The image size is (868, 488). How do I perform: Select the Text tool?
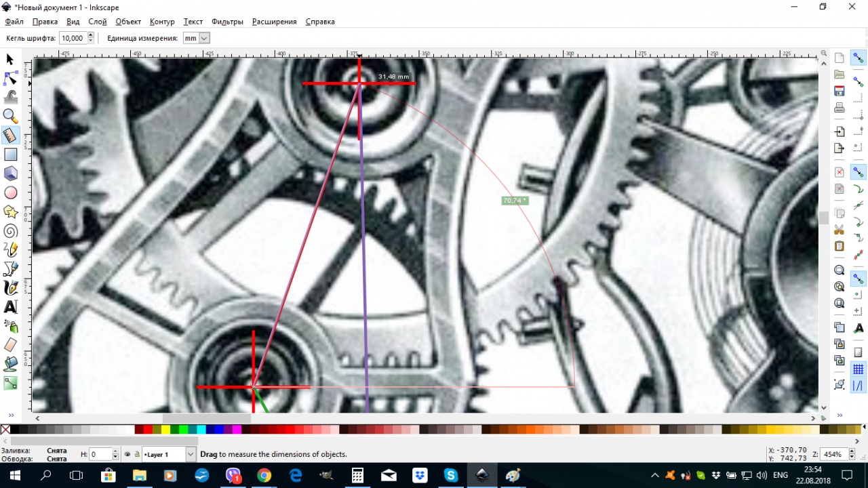pyautogui.click(x=10, y=307)
